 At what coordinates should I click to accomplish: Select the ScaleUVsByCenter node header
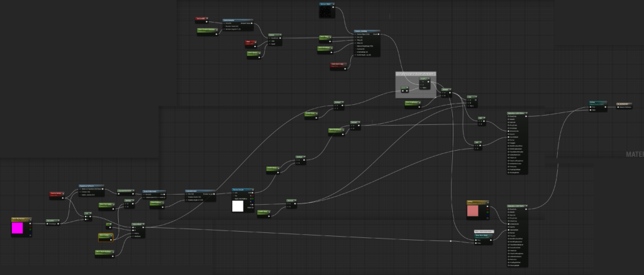point(154,191)
